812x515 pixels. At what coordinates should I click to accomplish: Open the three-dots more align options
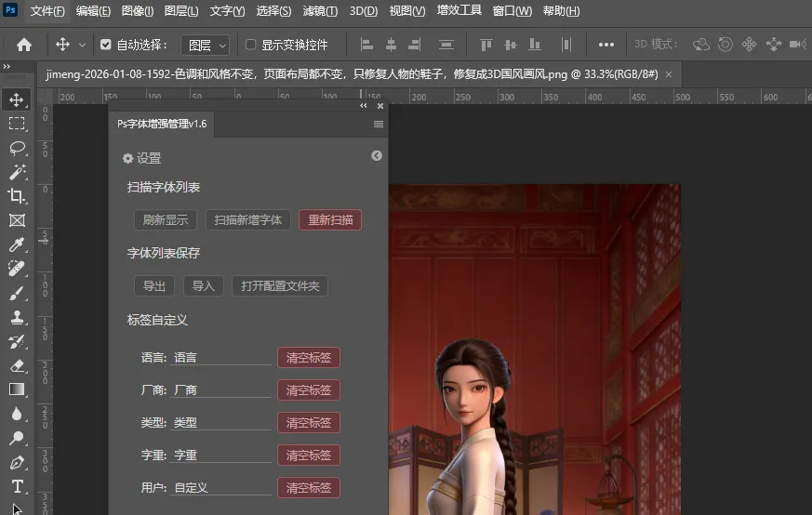606,45
